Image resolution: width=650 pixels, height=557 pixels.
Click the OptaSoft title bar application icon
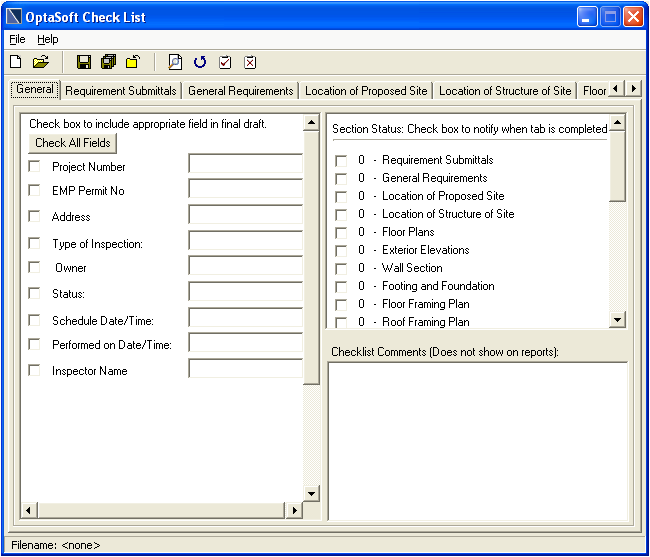click(x=14, y=17)
